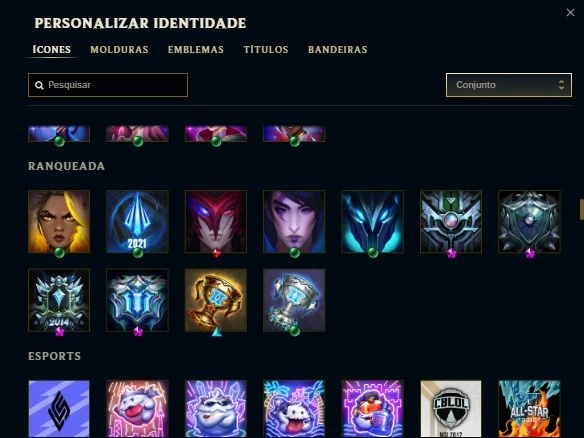Pick the blonde woman ranked icon

click(59, 222)
